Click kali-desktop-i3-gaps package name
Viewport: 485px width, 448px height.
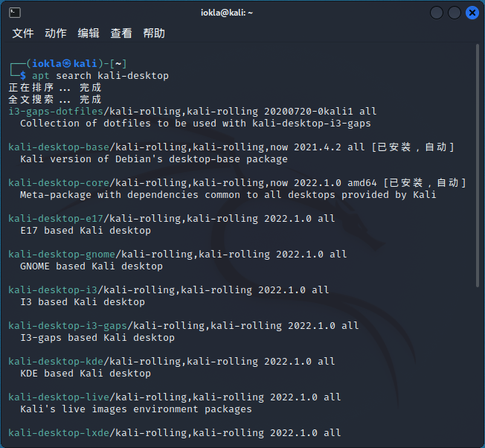click(68, 325)
